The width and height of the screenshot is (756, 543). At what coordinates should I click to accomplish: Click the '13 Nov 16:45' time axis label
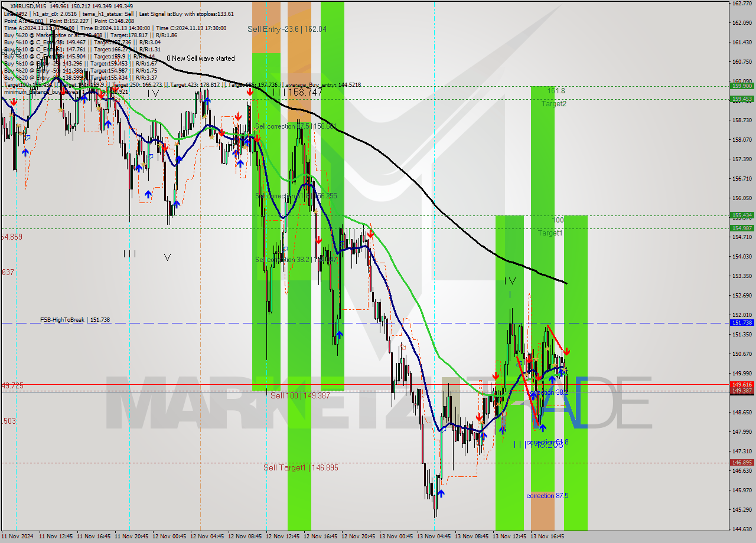pyautogui.click(x=548, y=537)
